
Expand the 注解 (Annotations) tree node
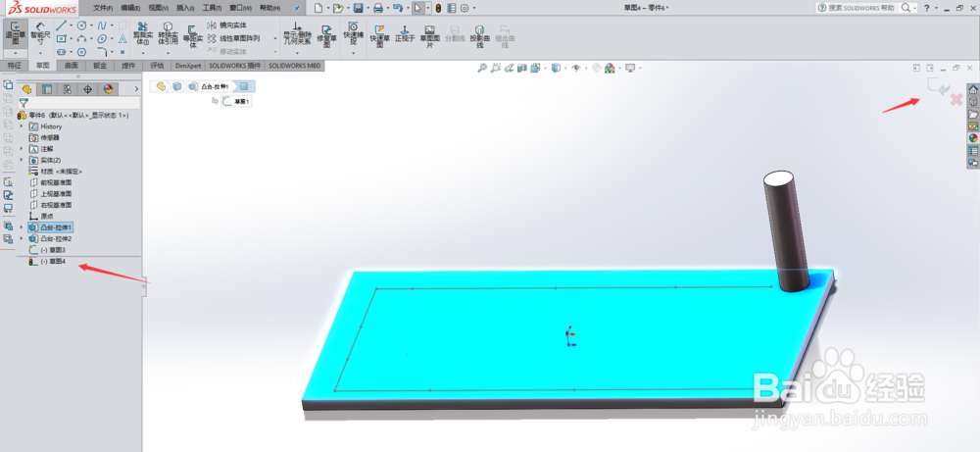pyautogui.click(x=22, y=149)
